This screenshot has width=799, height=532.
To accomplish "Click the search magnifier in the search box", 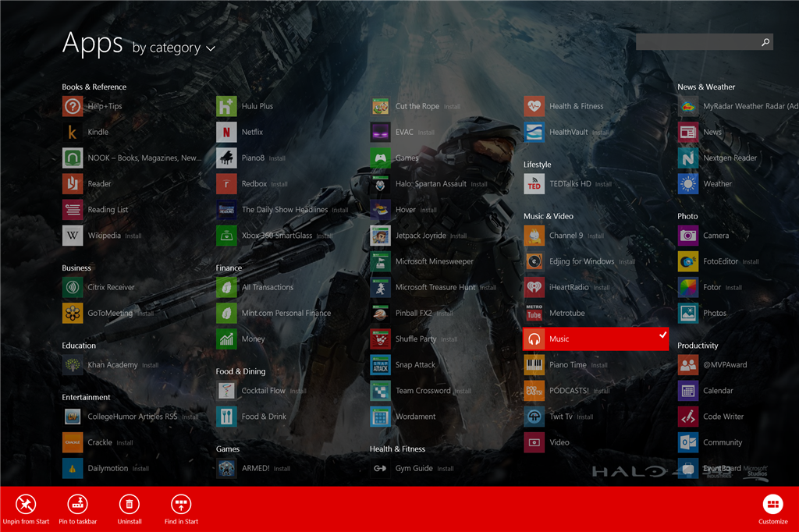I will [x=765, y=41].
